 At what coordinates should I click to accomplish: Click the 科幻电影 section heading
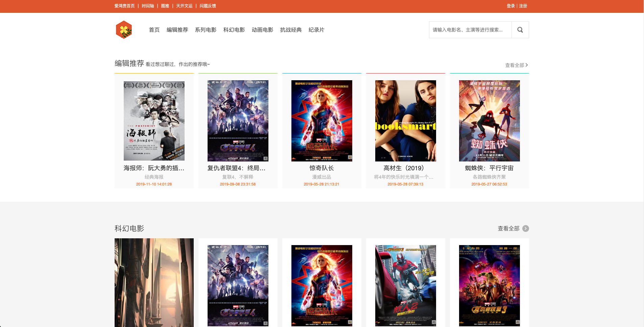[x=129, y=228]
